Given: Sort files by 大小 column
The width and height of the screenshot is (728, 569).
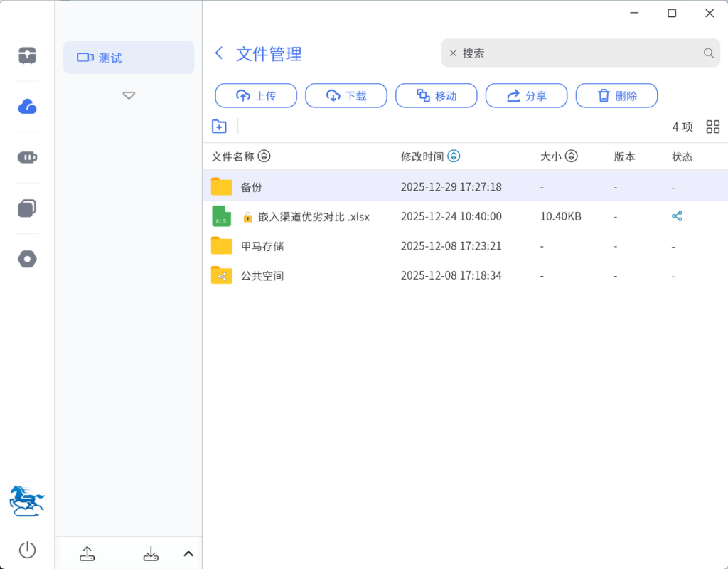Looking at the screenshot, I should [x=571, y=156].
